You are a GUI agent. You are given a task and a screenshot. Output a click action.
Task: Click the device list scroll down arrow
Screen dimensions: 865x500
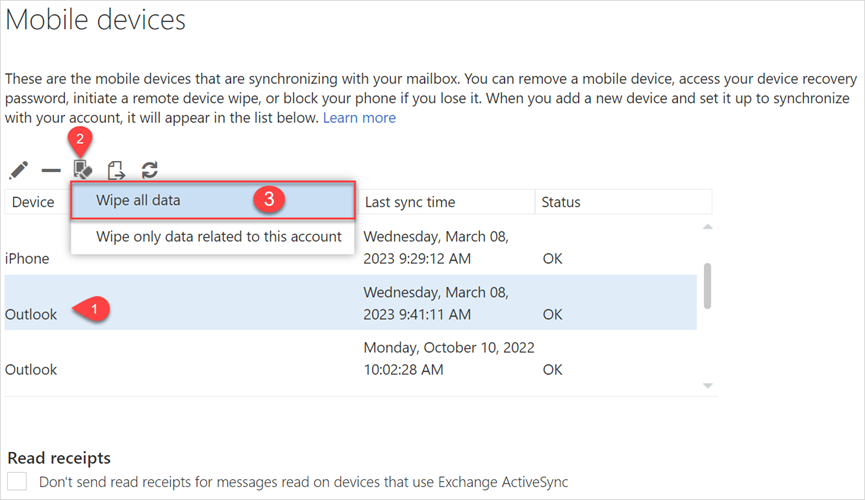(708, 385)
